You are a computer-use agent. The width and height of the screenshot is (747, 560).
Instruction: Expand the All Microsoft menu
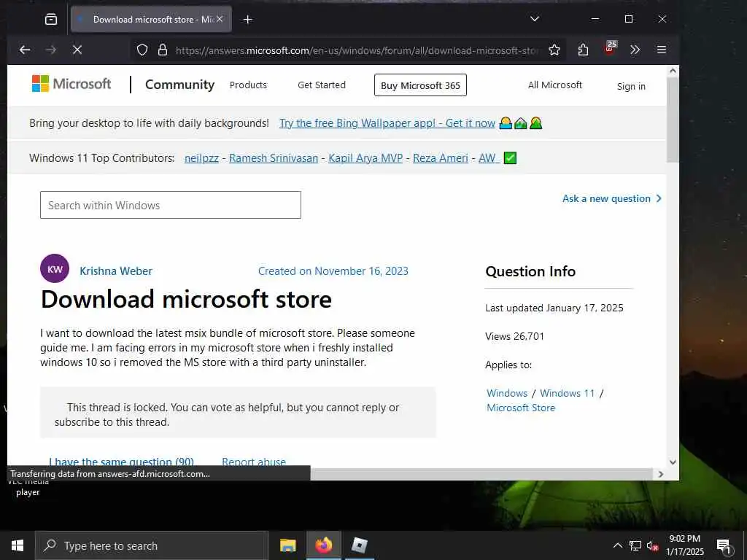click(555, 85)
